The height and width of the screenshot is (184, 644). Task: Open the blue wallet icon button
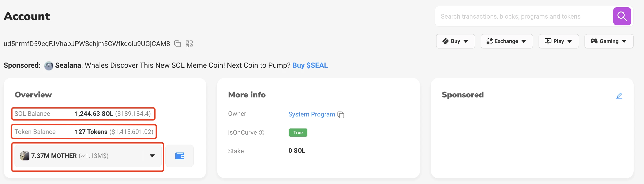tap(179, 156)
